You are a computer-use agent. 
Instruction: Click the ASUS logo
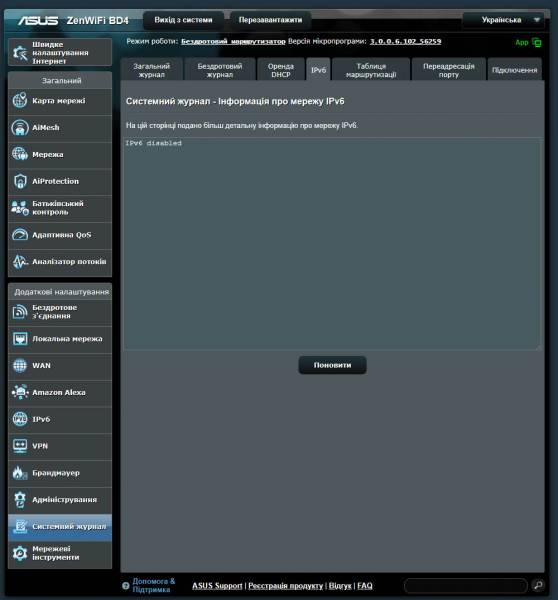tap(38, 20)
